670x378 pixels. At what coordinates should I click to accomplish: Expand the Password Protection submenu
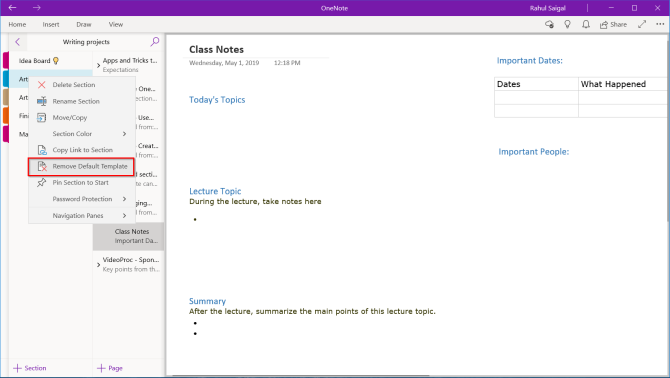pos(82,199)
